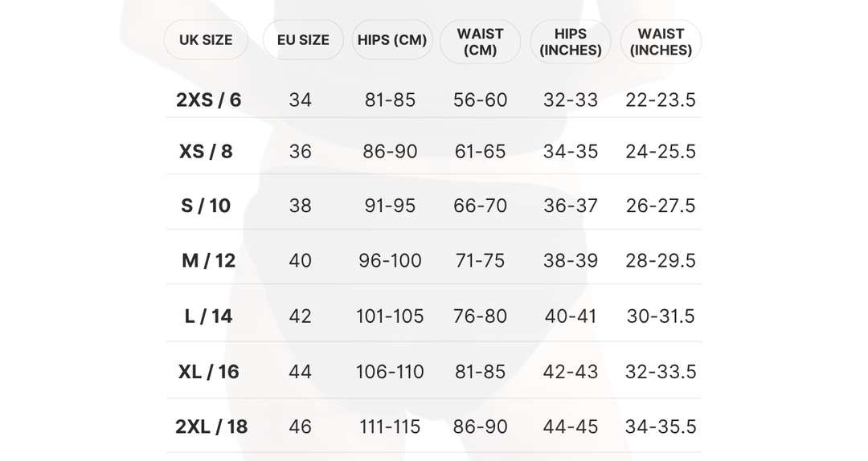
Task: Pick the XL / 16 size label
Action: click(209, 372)
